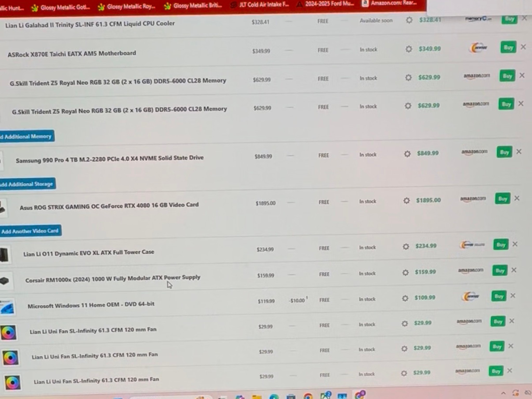The width and height of the screenshot is (532, 399).
Task: Open the Corsair RM1000x (2024) power supply link
Action: click(113, 278)
